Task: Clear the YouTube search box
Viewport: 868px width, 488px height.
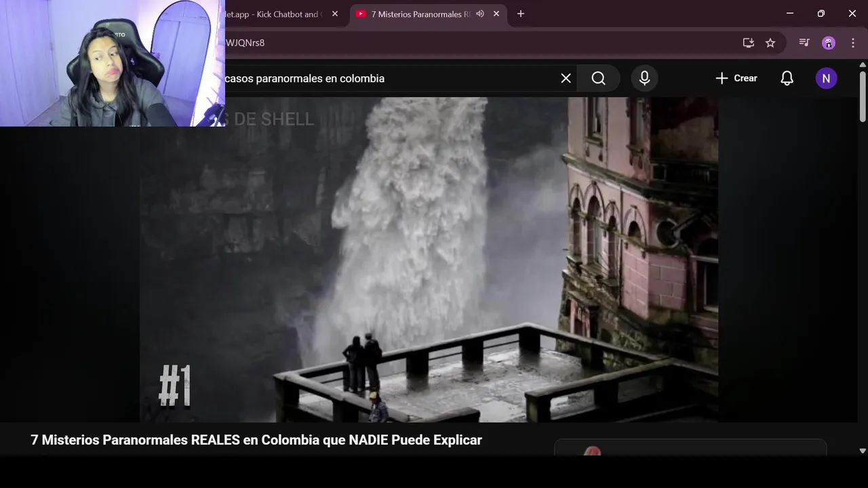Action: [566, 78]
